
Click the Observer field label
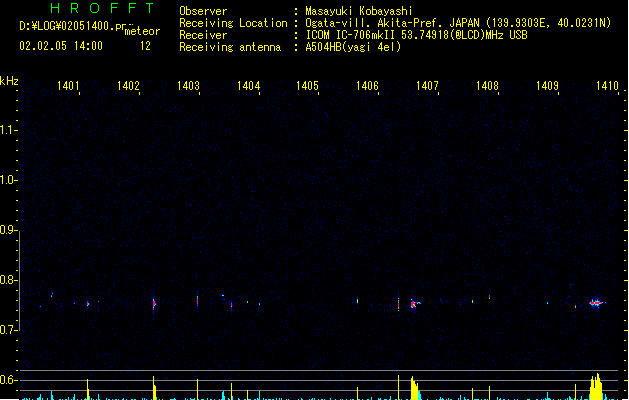(203, 11)
